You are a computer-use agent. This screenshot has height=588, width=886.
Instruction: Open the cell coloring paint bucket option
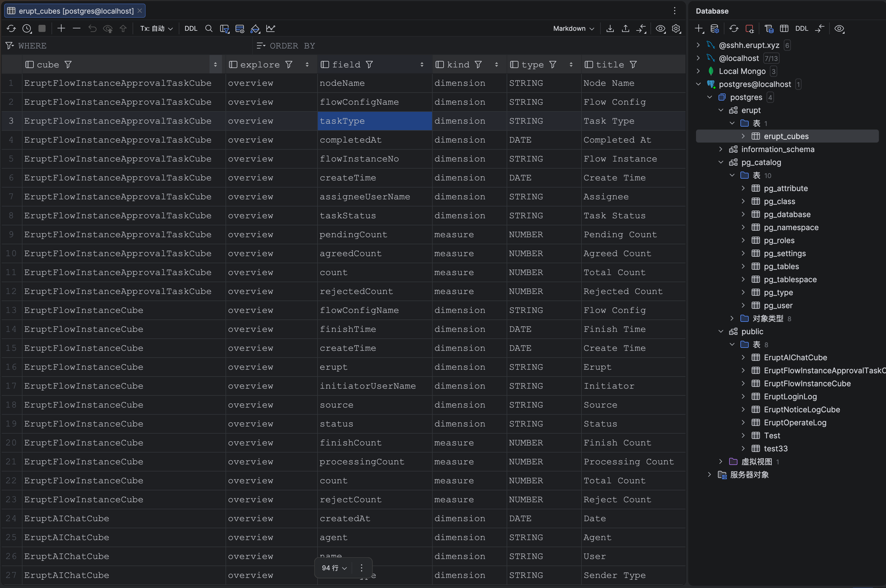(255, 28)
